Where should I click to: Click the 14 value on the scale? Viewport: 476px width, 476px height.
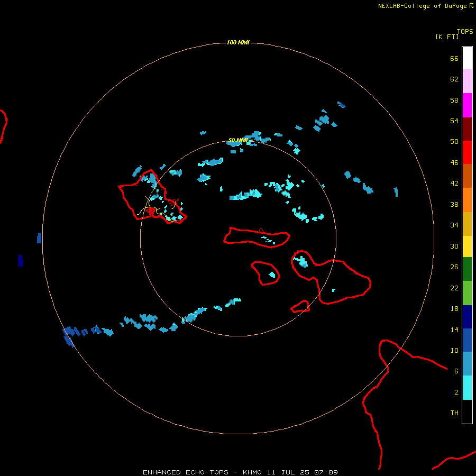[x=454, y=329]
